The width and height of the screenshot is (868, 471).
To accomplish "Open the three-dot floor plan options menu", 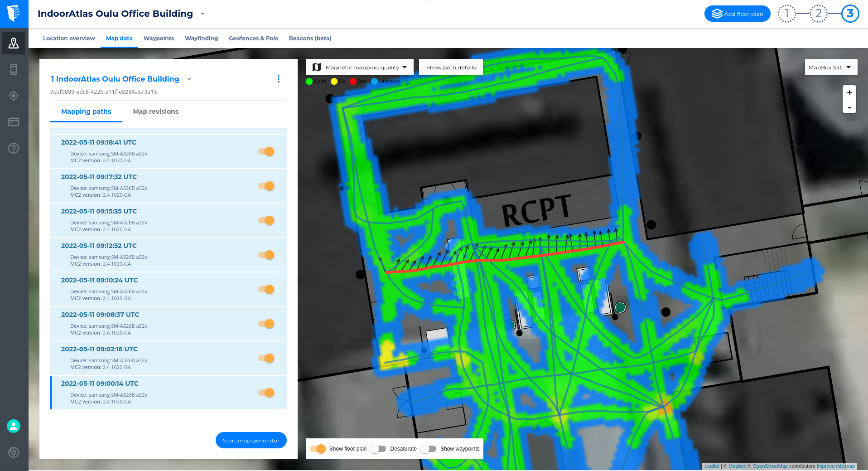I will [x=279, y=79].
